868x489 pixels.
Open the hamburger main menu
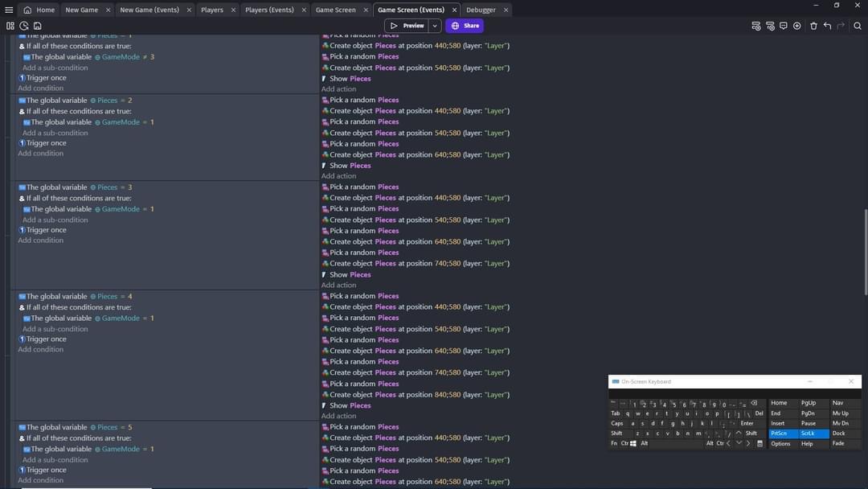pos(9,10)
